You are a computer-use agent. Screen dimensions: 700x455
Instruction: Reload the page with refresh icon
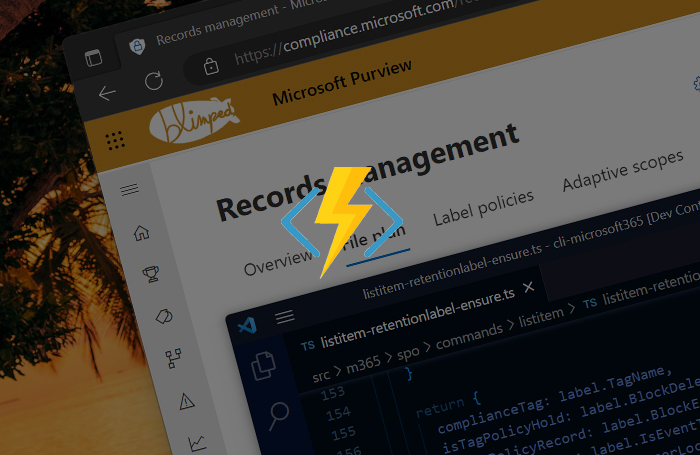[154, 81]
